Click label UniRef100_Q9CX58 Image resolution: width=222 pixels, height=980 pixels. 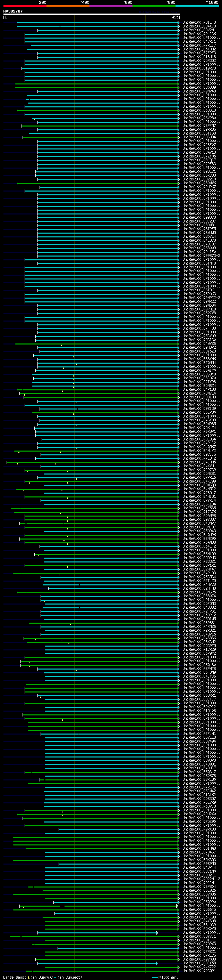[199, 963]
